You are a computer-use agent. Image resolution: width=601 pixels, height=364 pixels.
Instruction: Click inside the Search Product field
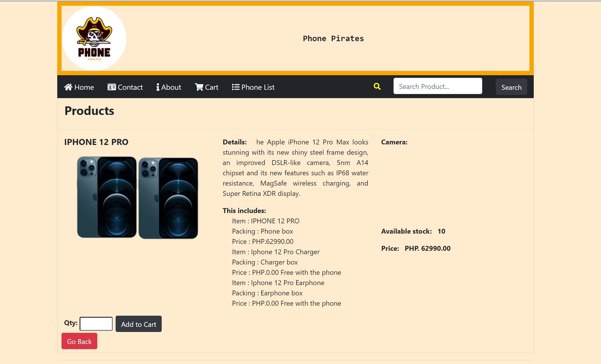pos(437,86)
